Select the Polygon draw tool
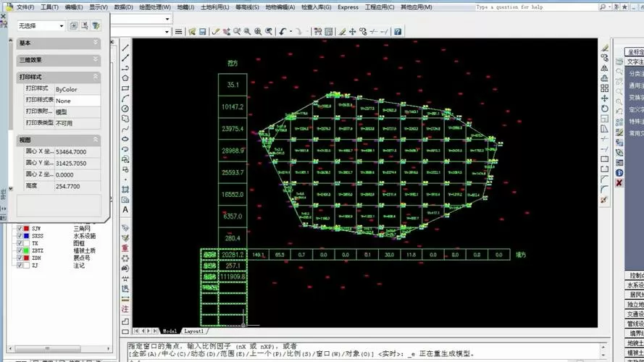Viewport: 644px width, 362px height. point(125,78)
